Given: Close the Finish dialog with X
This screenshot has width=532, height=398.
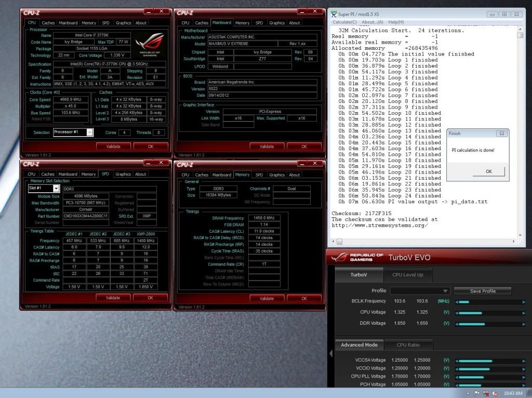Looking at the screenshot, I should click(x=501, y=134).
